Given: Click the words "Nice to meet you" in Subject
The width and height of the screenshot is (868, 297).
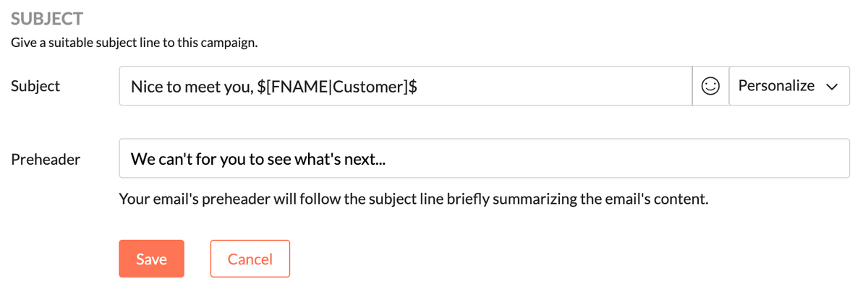Looking at the screenshot, I should click(191, 87).
